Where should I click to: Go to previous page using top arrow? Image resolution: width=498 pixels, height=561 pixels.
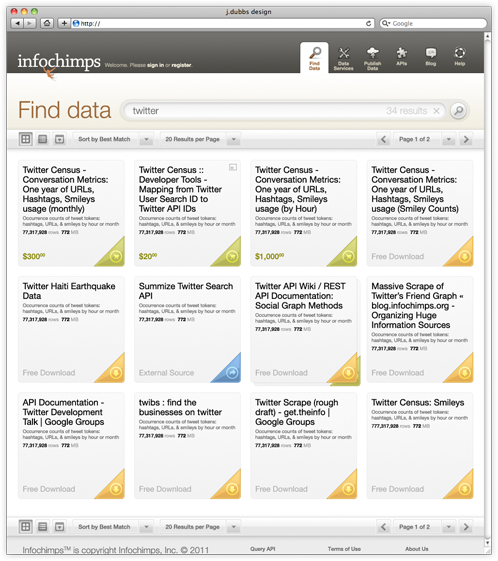pos(384,139)
